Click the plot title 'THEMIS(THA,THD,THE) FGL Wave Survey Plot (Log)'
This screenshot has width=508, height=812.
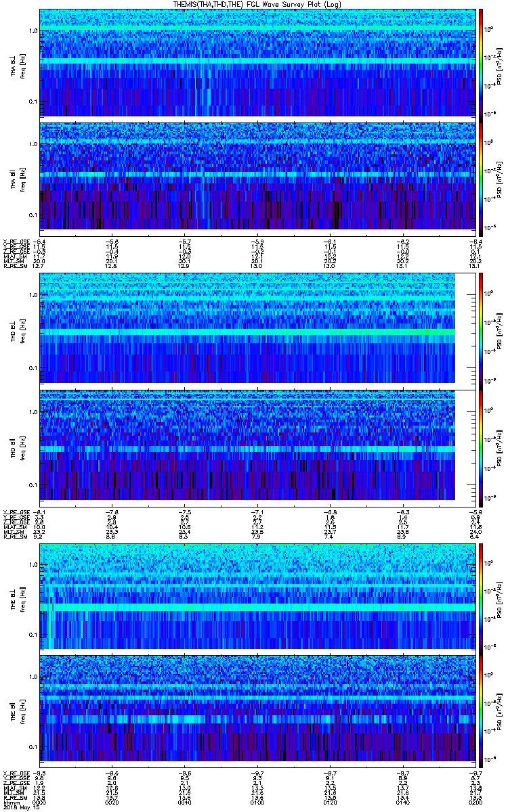(256, 4)
